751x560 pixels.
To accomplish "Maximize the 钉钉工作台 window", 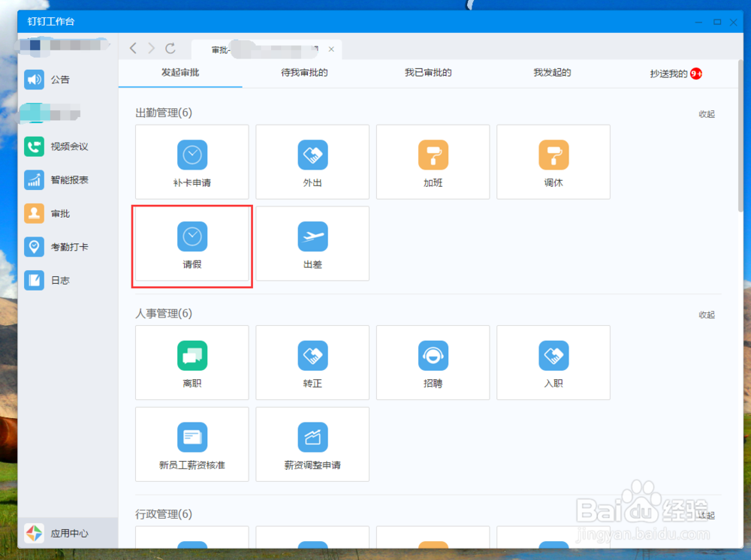I will 717,22.
